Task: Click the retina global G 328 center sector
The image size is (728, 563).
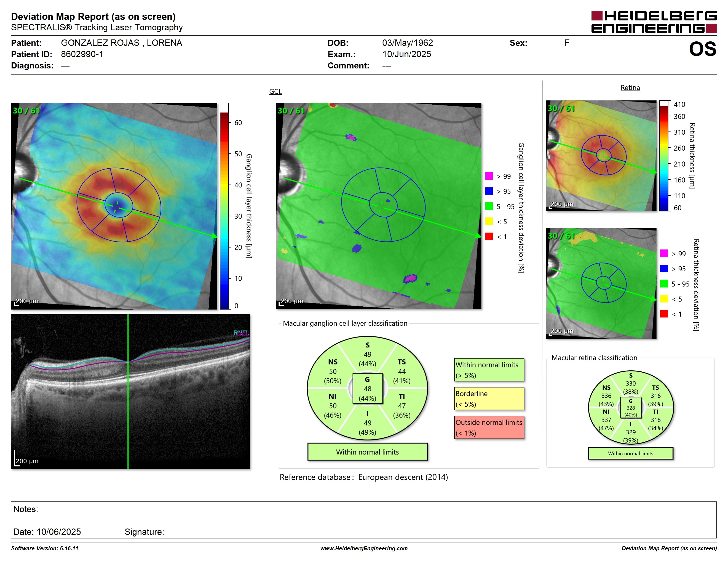Action: click(631, 408)
